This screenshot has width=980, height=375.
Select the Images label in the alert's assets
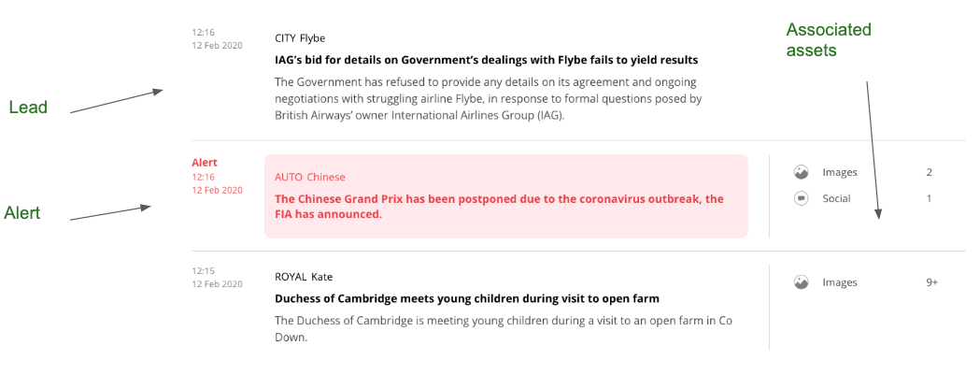coord(839,172)
